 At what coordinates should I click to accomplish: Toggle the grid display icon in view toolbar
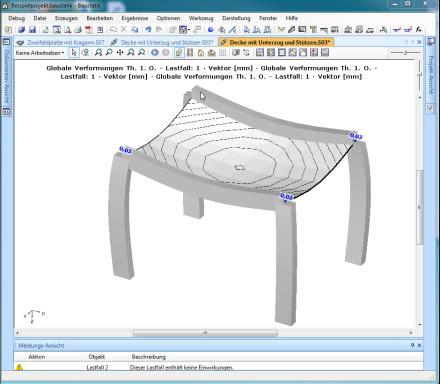pos(223,52)
